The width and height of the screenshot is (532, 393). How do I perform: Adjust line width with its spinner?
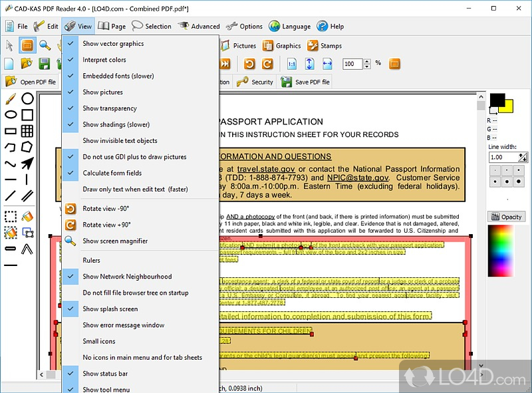coord(523,157)
